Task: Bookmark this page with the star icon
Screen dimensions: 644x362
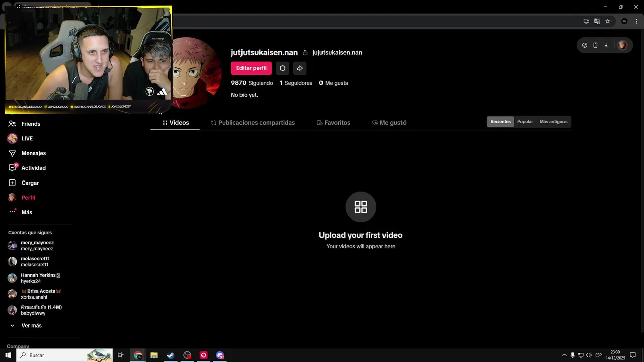Action: point(608,21)
